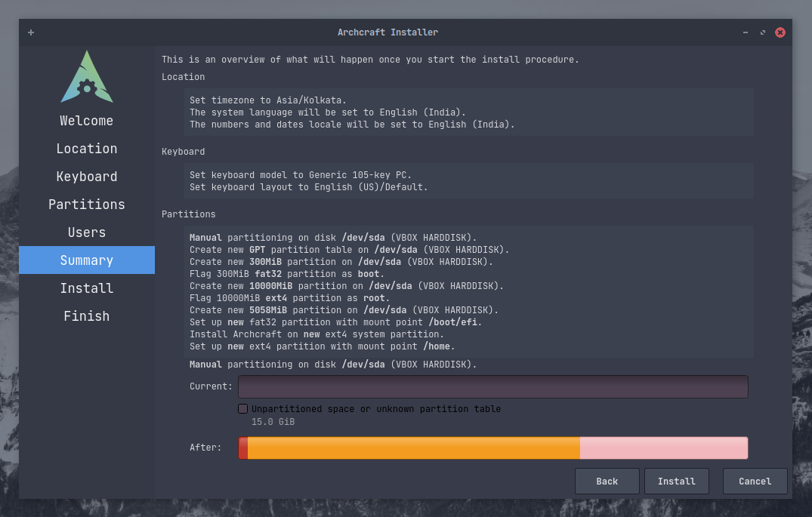Cancel the installation

[x=755, y=482]
